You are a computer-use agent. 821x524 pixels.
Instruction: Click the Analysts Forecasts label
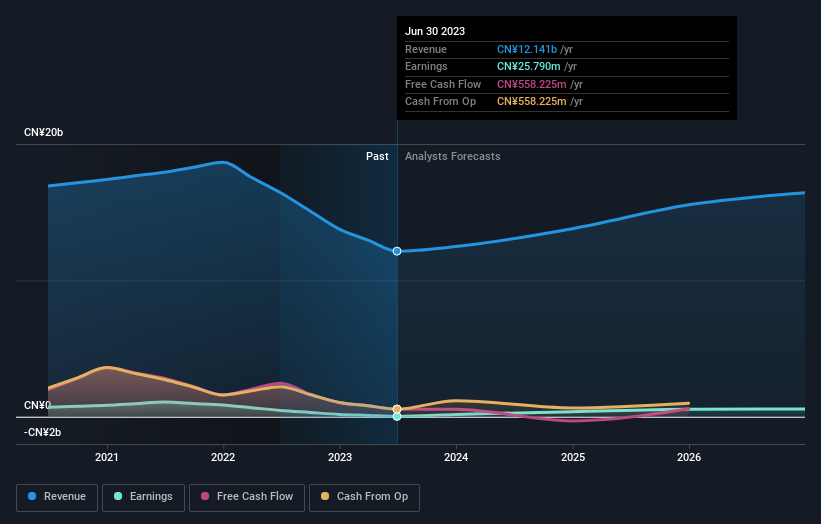pyautogui.click(x=452, y=157)
